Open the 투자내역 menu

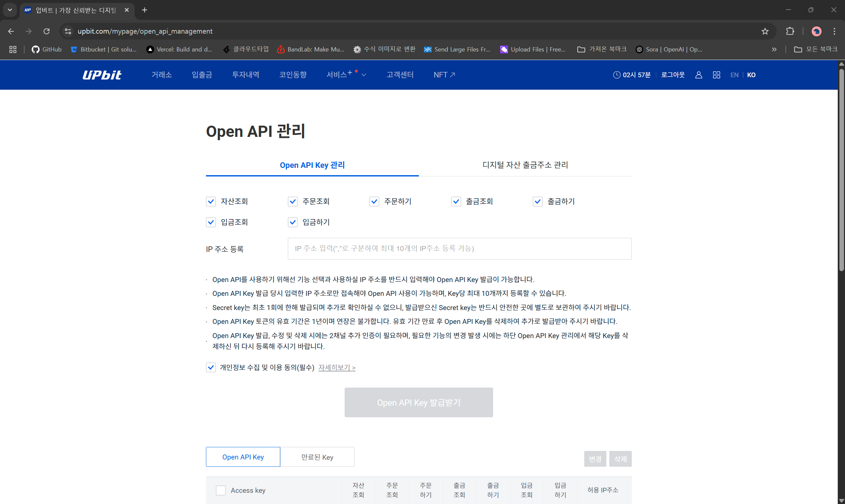point(246,75)
